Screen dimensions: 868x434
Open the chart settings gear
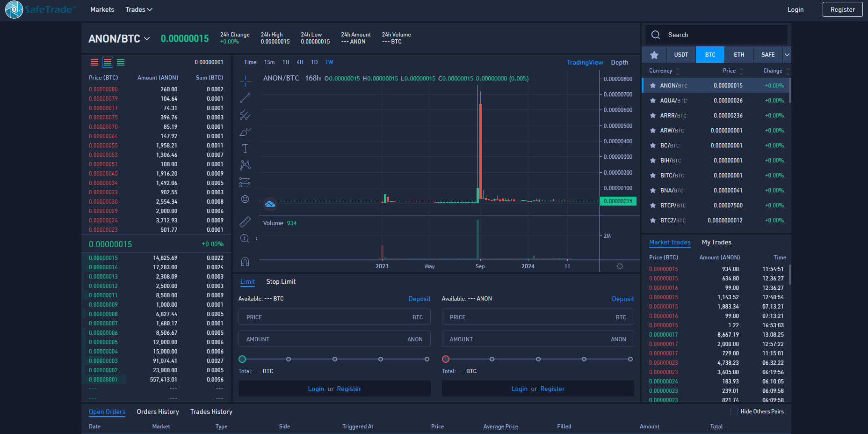(x=620, y=266)
